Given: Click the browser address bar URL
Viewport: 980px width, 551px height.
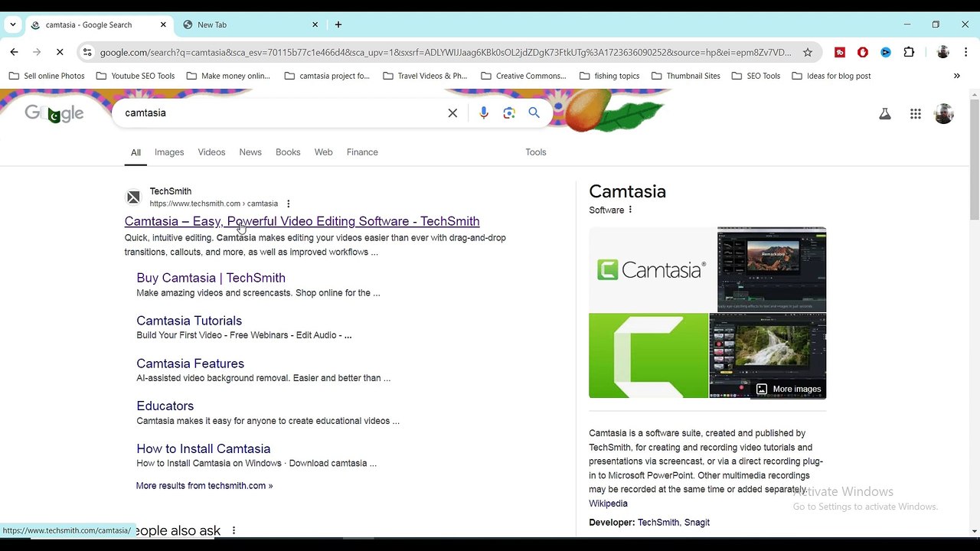Looking at the screenshot, I should coord(446,52).
